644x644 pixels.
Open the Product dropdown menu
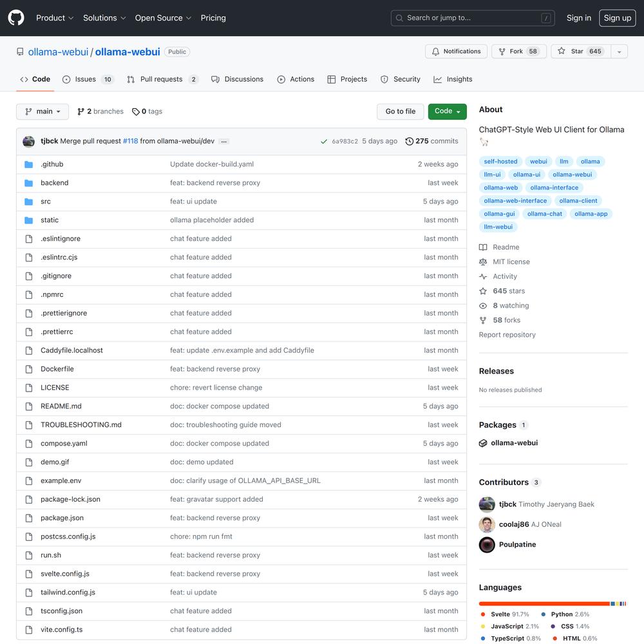(55, 18)
